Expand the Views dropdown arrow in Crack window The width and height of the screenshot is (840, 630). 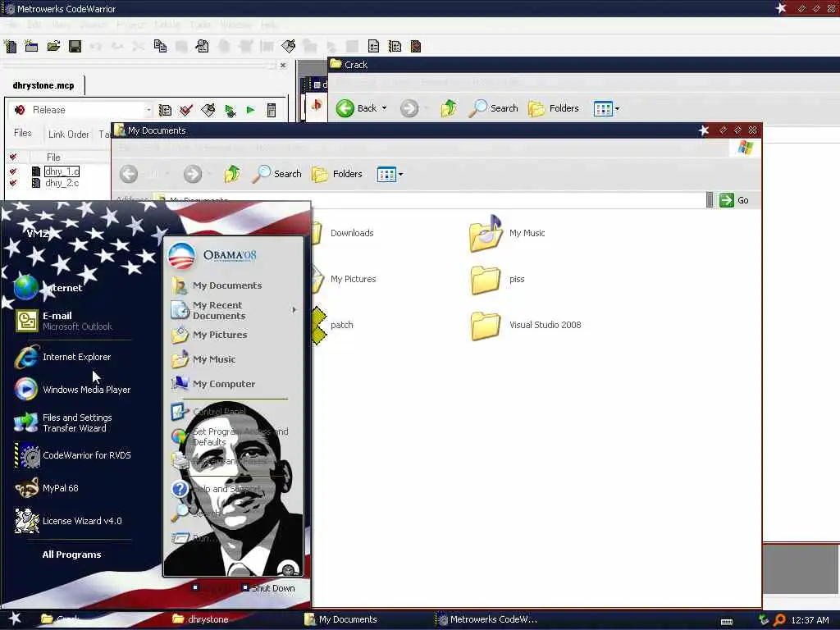pyautogui.click(x=617, y=109)
